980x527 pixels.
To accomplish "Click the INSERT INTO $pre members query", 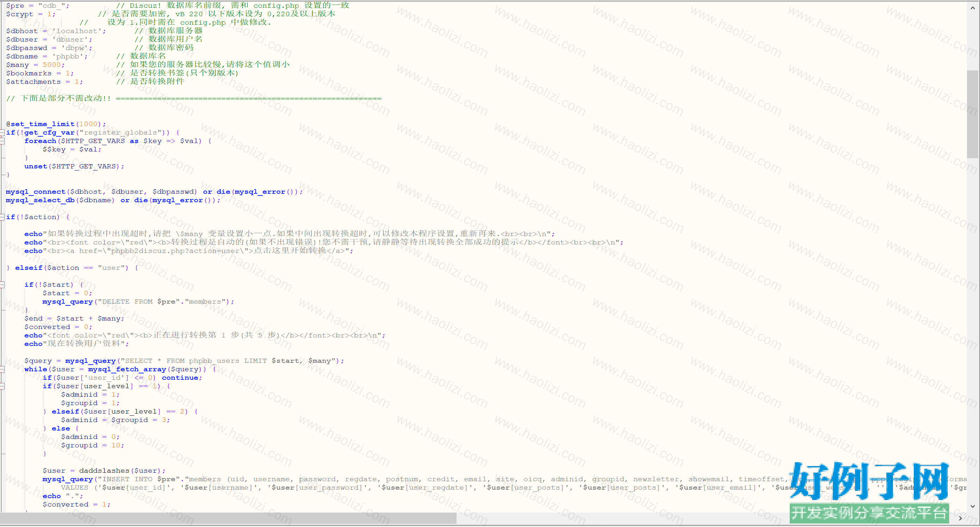I will click(x=504, y=479).
